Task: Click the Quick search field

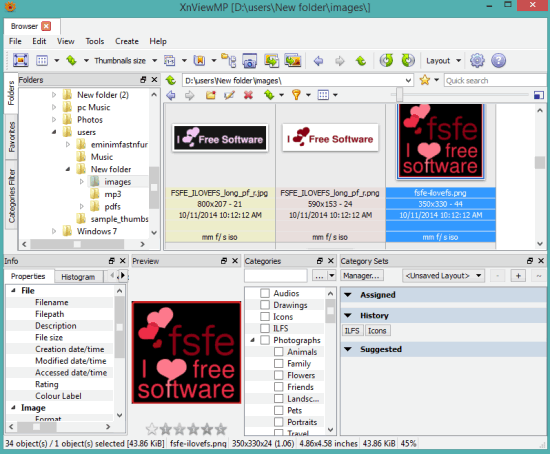Action: [495, 80]
